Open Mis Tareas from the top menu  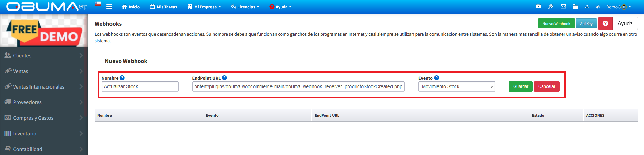163,7
